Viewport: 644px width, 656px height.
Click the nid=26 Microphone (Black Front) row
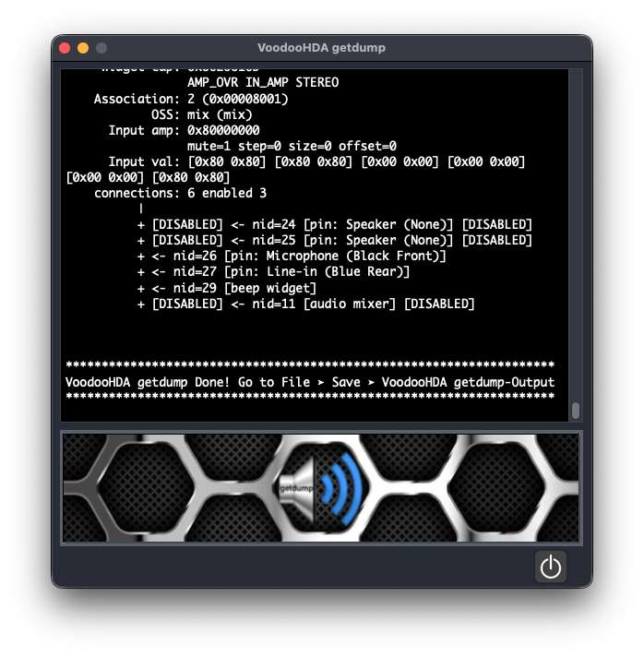292,256
